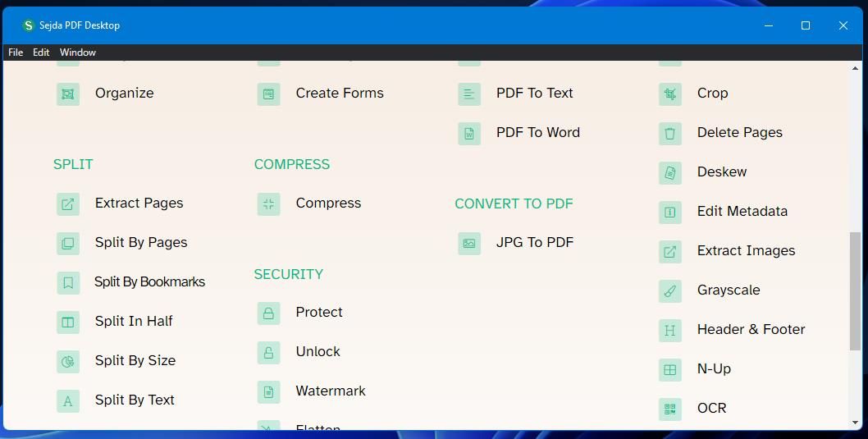Click the Header & Footer icon
The image size is (868, 439).
tap(669, 330)
